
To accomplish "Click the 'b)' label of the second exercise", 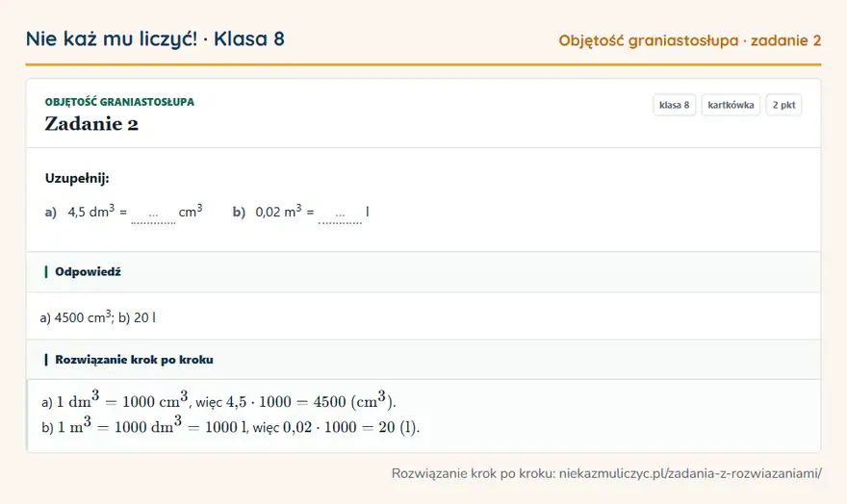I will click(239, 212).
